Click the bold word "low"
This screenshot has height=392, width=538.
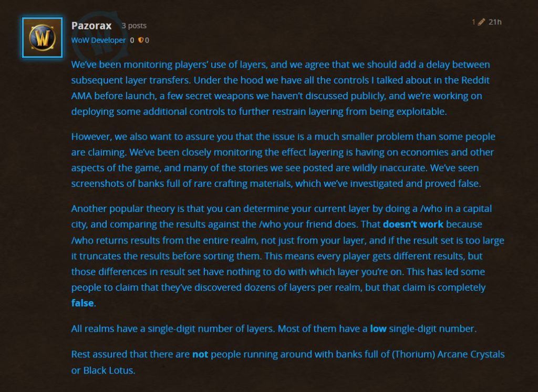(x=378, y=329)
